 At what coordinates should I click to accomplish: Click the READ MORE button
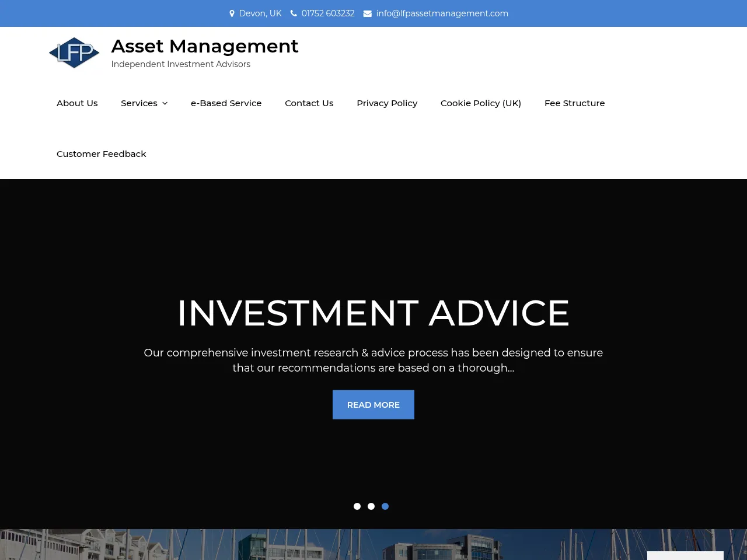[x=373, y=404]
